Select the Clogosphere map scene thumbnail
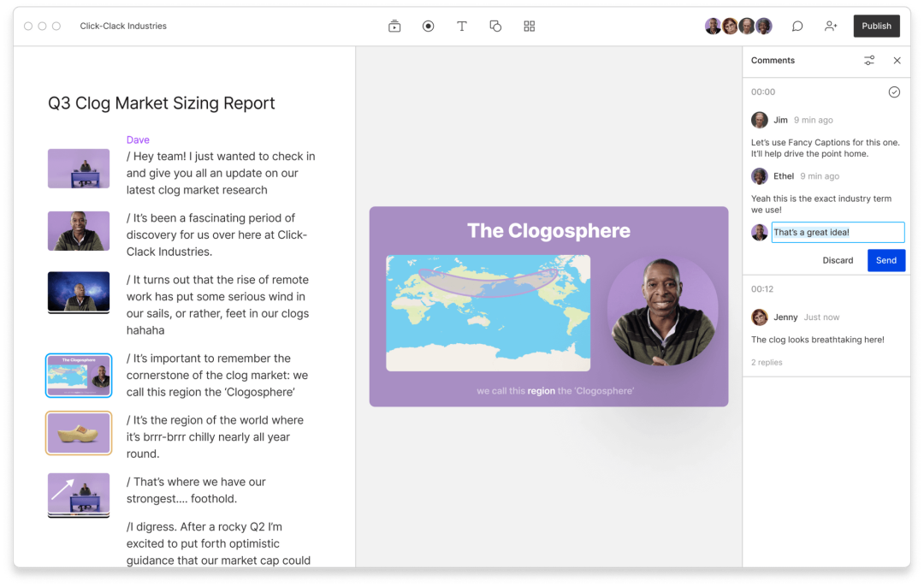Viewport: 924px width, 587px height. (x=79, y=376)
